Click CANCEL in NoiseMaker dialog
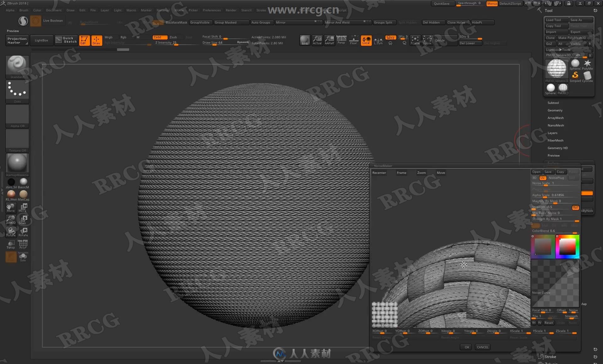The height and width of the screenshot is (364, 603). click(482, 347)
